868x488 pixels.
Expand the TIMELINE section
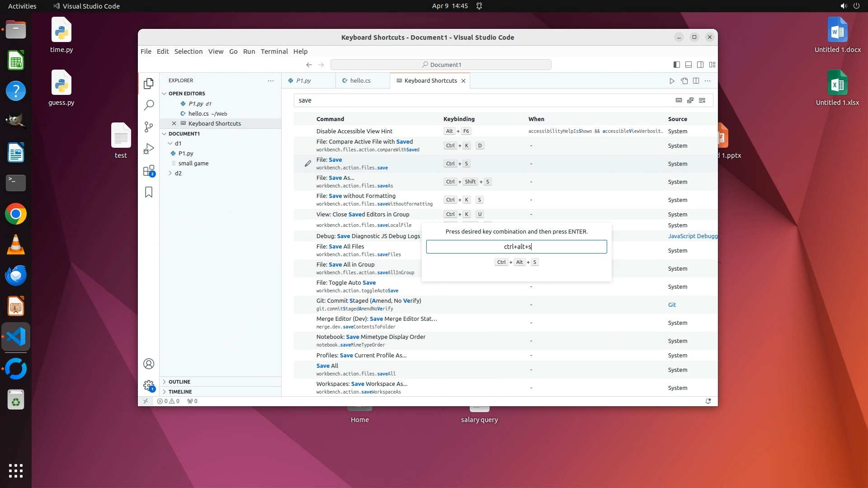tap(180, 392)
